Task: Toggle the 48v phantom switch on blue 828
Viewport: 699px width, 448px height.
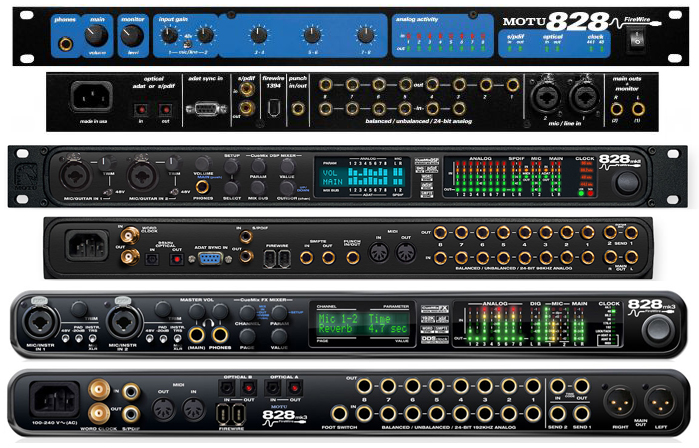Action: (x=188, y=43)
